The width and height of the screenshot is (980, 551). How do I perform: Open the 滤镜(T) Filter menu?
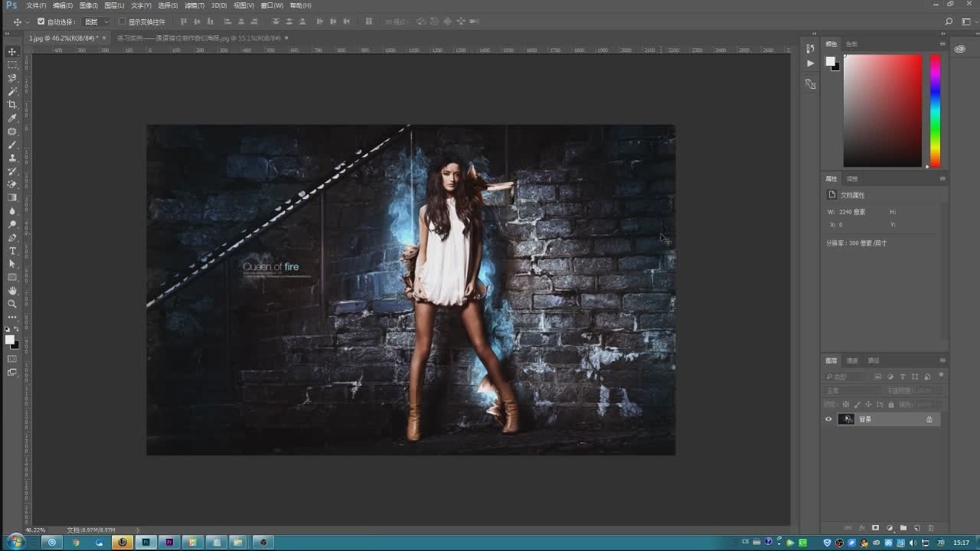[194, 5]
